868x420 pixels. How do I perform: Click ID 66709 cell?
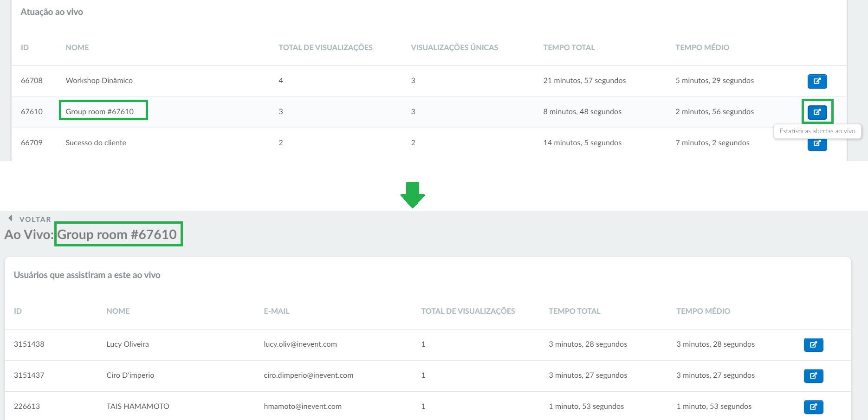click(x=32, y=142)
